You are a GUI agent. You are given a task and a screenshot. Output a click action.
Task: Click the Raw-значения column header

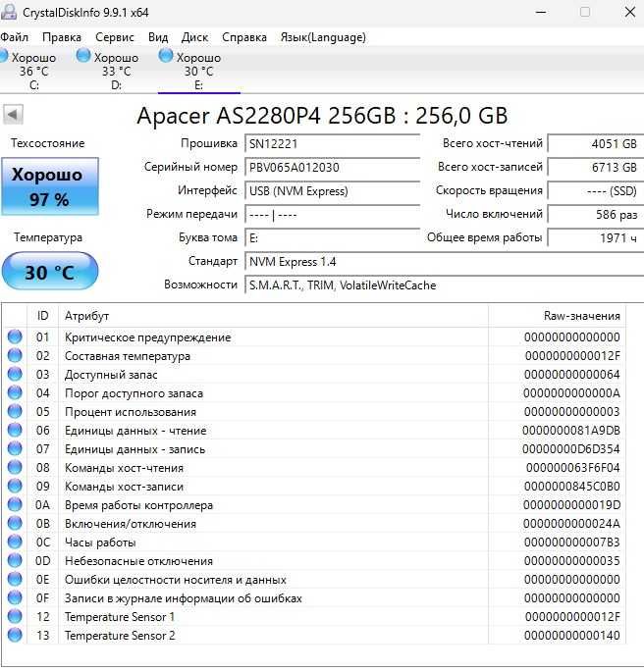point(557,316)
